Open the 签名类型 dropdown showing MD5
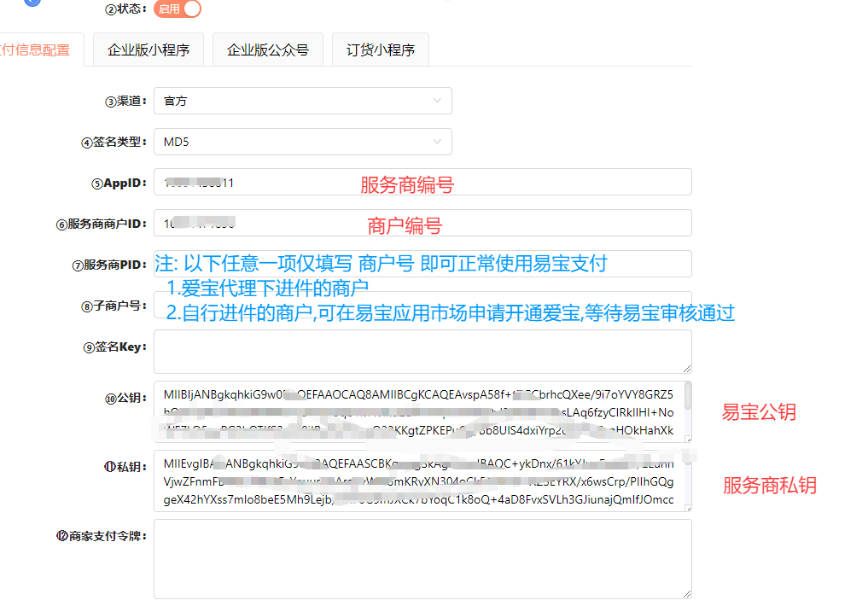The height and width of the screenshot is (606, 868). [302, 142]
